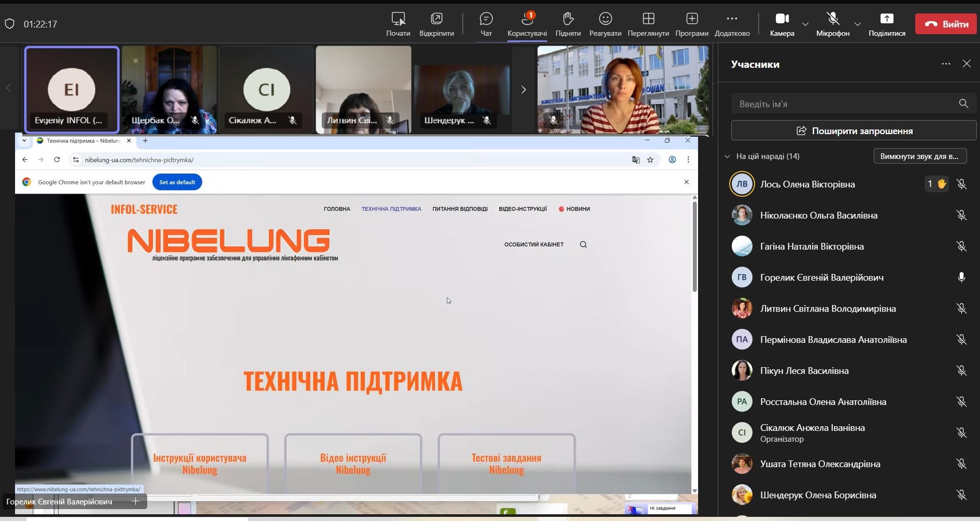Viewport: 980px width, 521px height.
Task: Click Chrome reload page icon
Action: click(x=57, y=160)
